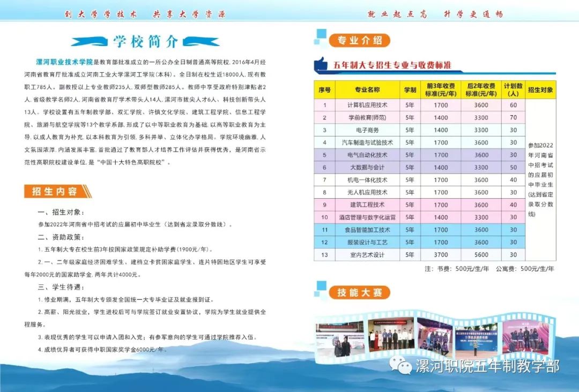The width and height of the screenshot is (579, 392).
Task: Click the 学前教育(师范) major cell
Action: point(367,117)
